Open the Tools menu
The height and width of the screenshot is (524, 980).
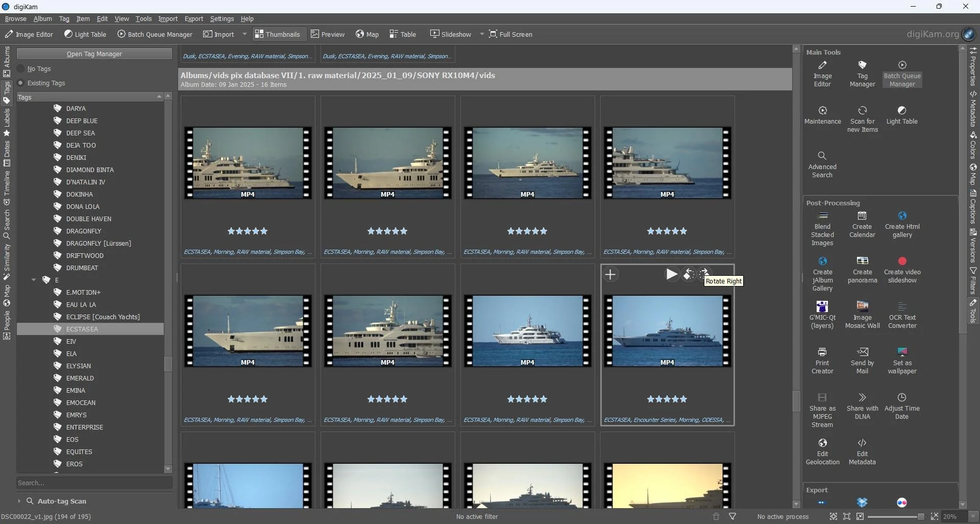point(143,19)
